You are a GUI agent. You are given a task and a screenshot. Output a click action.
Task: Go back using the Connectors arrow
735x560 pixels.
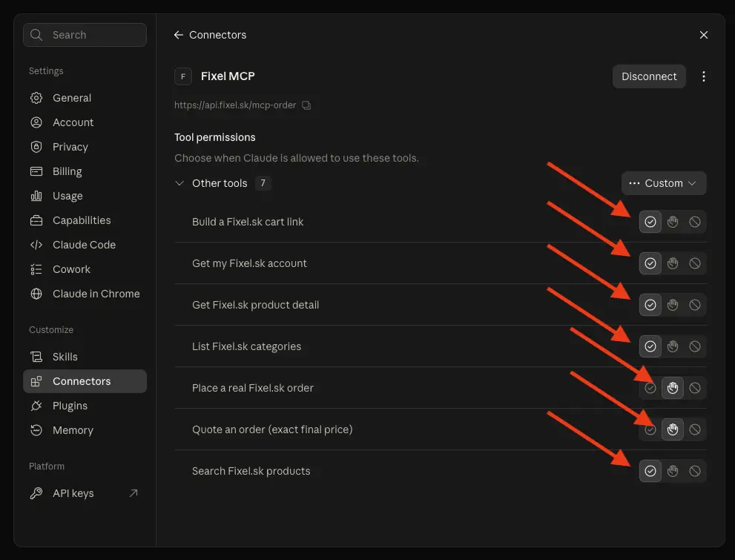point(178,35)
